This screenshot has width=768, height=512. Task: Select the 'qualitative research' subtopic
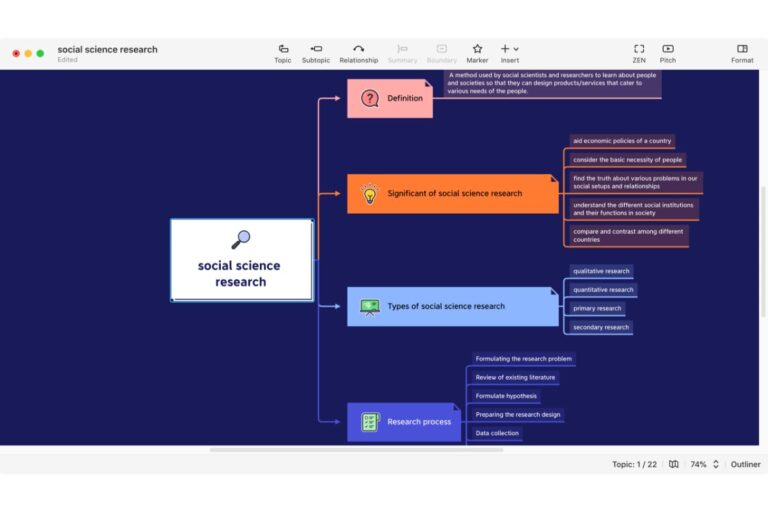point(601,271)
